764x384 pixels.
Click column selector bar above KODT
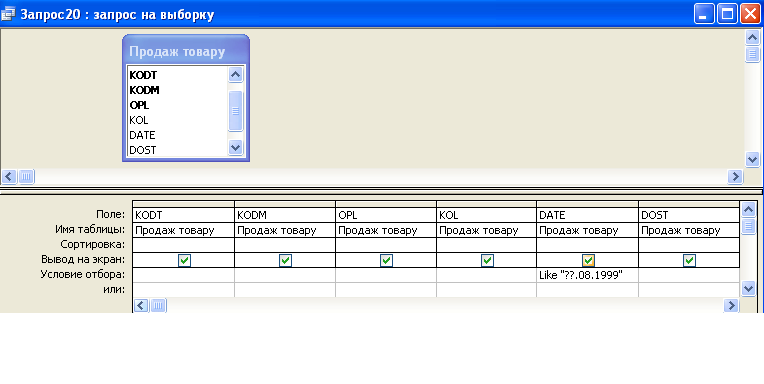[183, 204]
